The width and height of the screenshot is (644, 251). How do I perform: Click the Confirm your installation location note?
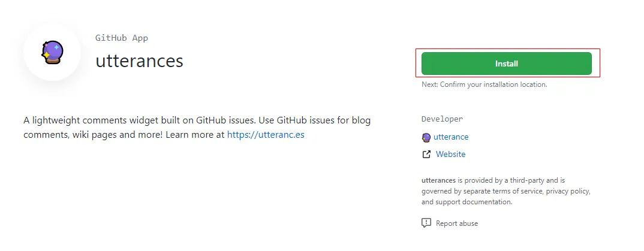(484, 84)
